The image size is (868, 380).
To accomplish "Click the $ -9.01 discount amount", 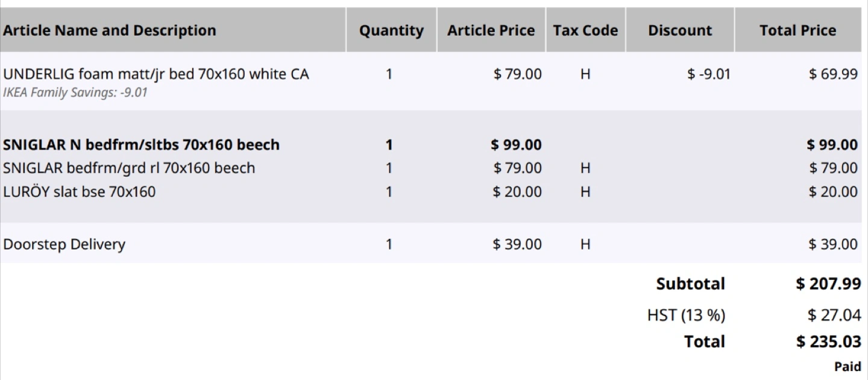I will click(709, 74).
